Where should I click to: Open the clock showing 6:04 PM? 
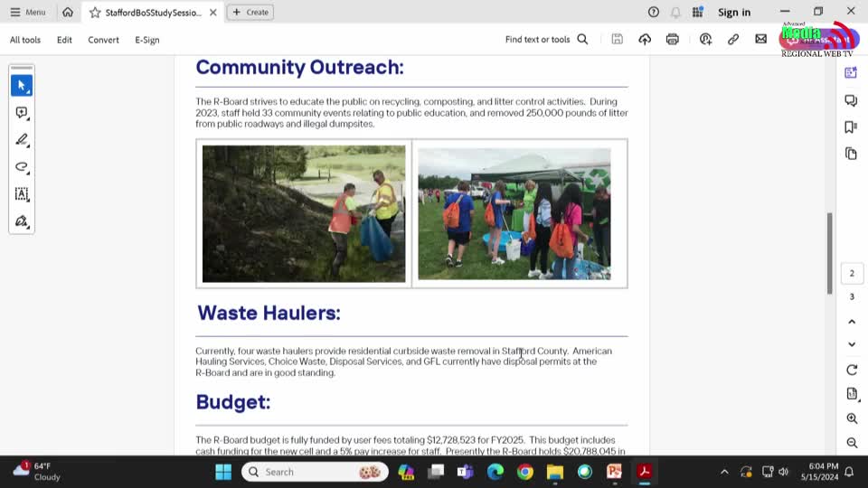819,472
